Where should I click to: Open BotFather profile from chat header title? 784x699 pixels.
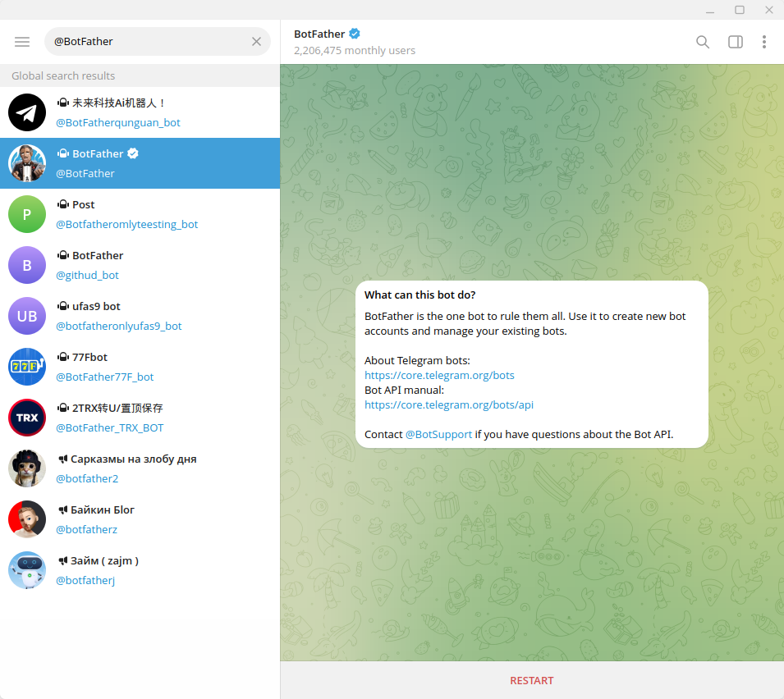(319, 34)
